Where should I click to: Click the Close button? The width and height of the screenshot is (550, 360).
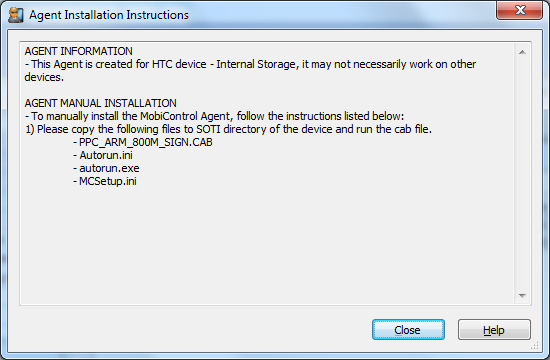pyautogui.click(x=408, y=329)
